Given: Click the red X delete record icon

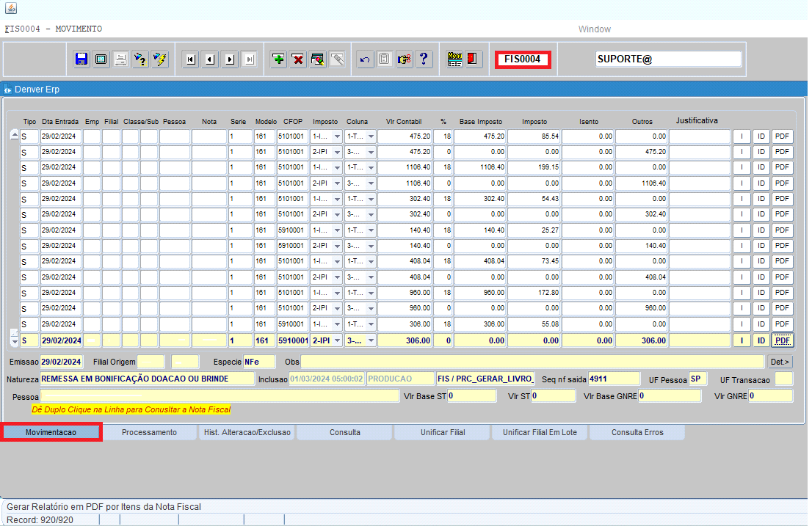Looking at the screenshot, I should click(x=298, y=59).
